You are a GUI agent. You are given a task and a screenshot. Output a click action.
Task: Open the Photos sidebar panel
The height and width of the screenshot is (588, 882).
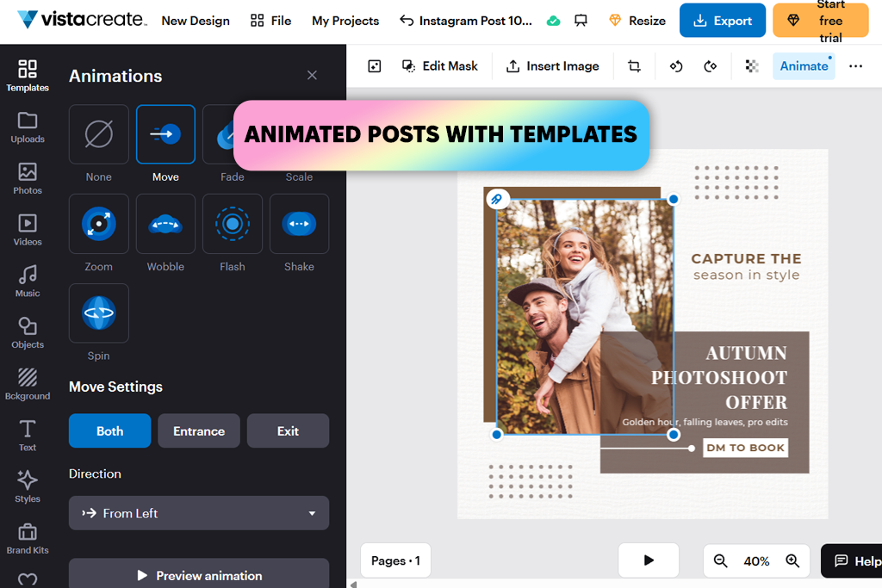coord(27,179)
